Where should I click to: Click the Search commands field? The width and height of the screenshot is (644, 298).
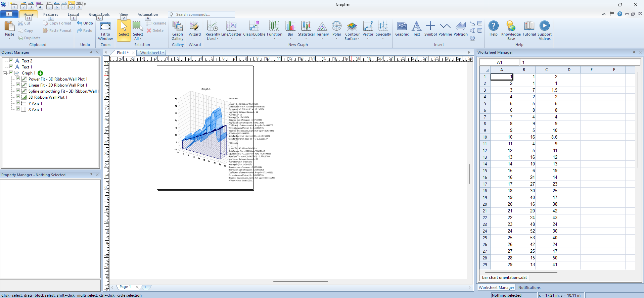201,14
